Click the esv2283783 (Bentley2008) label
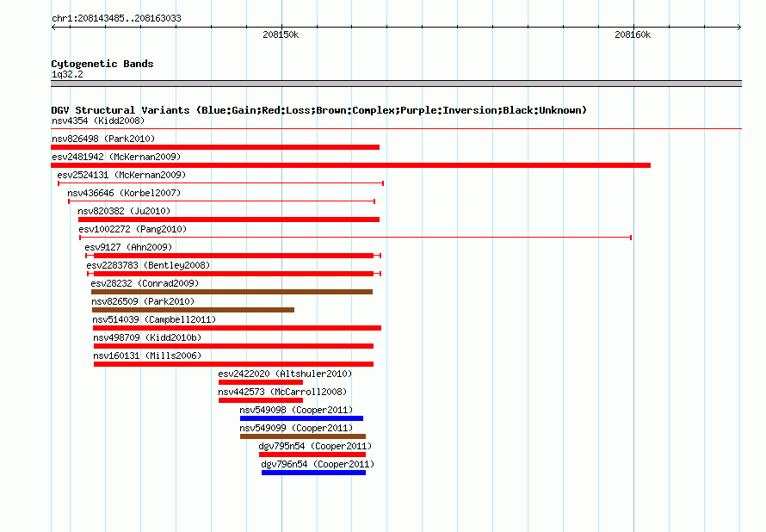 [x=148, y=265]
